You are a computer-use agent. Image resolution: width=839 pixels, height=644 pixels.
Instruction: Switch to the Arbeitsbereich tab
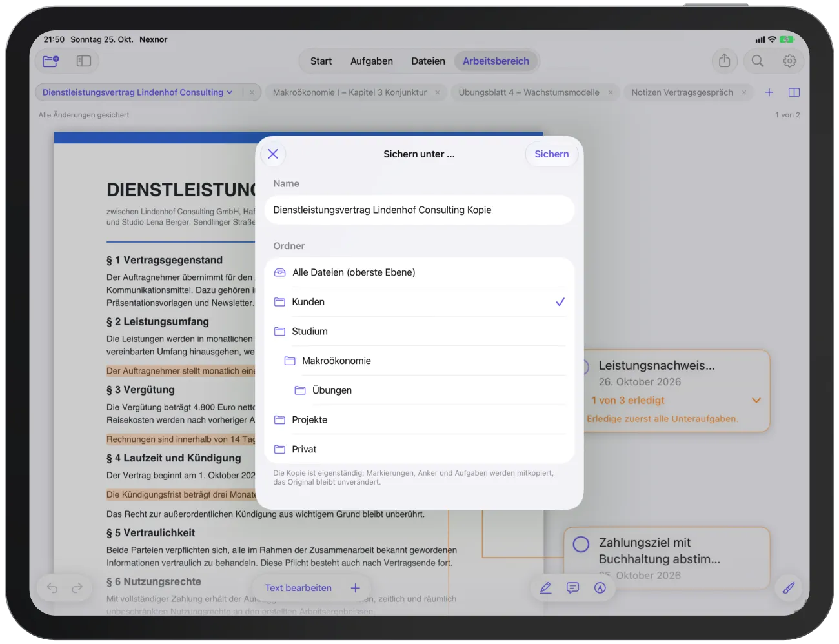click(496, 61)
